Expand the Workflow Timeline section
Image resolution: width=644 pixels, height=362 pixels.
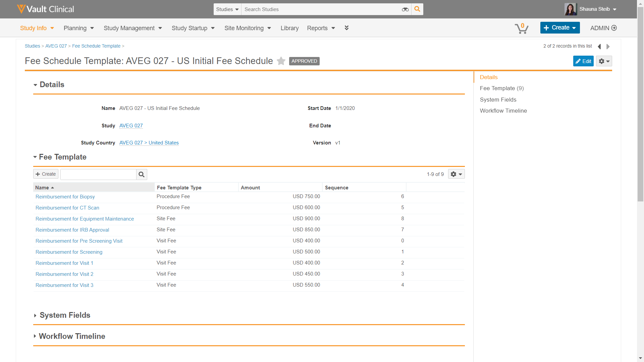coord(35,336)
